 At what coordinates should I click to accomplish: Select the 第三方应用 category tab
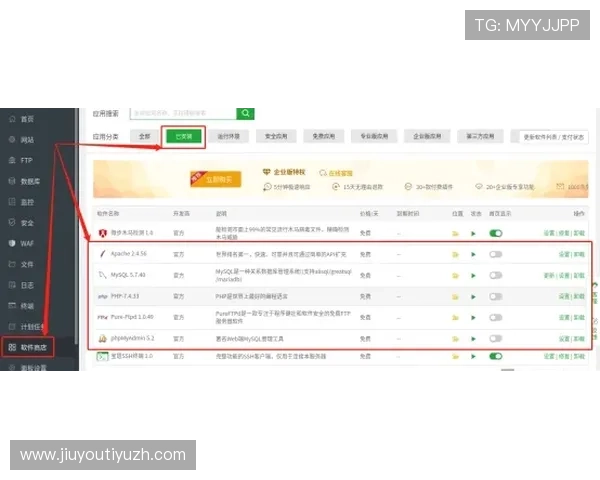pyautogui.click(x=480, y=136)
